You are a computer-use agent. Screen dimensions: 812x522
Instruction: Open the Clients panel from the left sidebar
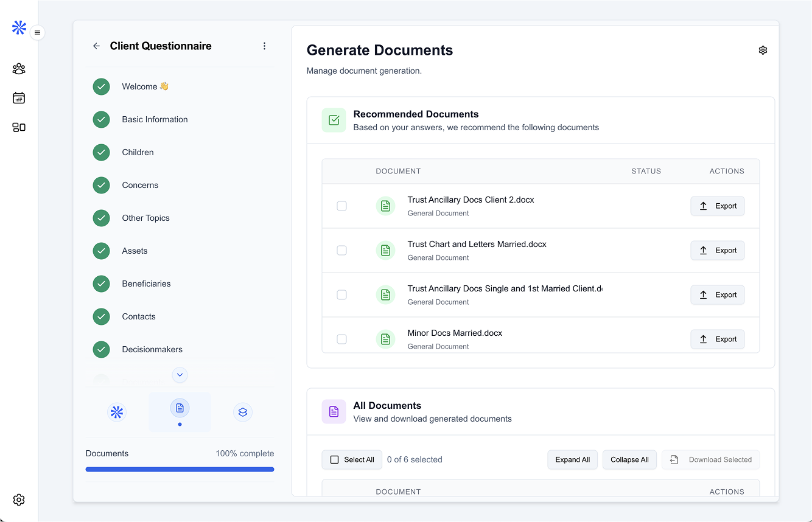coord(18,69)
